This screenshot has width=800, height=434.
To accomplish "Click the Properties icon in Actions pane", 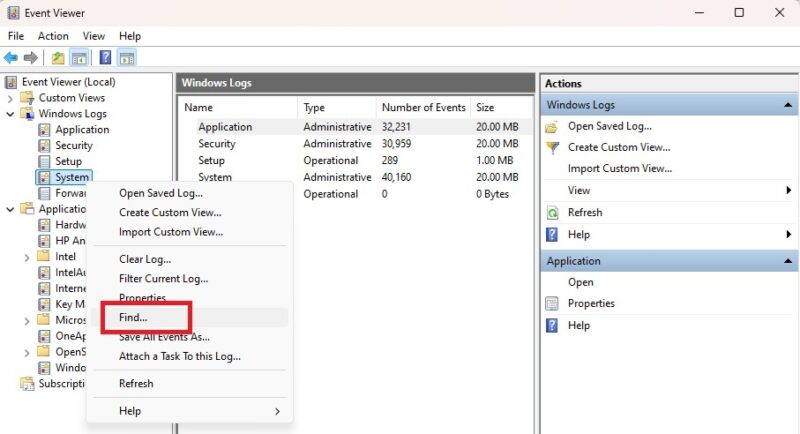I will click(x=552, y=303).
